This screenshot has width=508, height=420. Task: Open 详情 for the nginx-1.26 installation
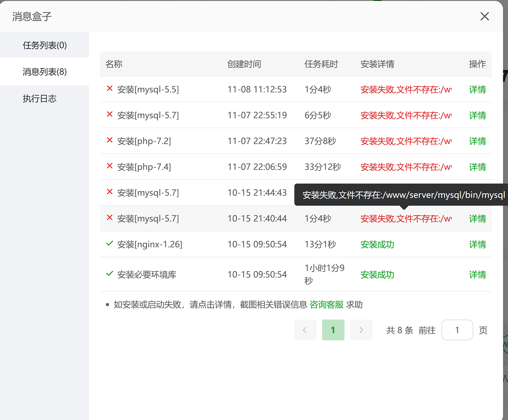point(477,244)
